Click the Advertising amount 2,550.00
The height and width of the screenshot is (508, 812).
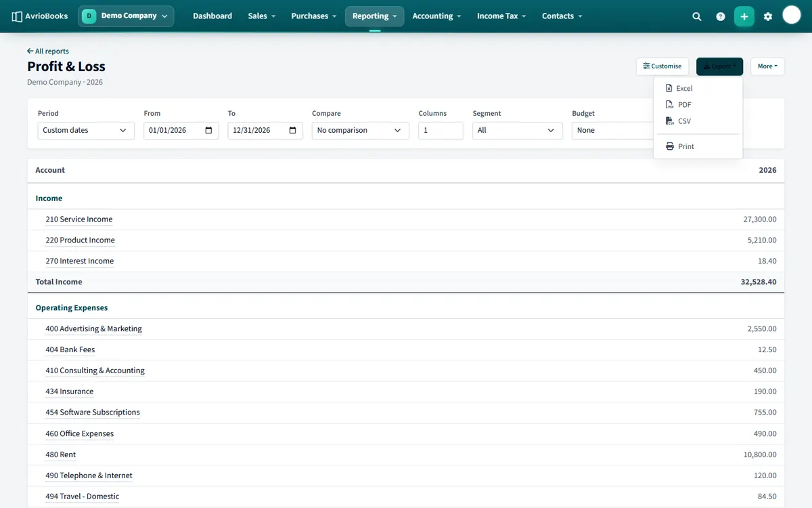762,329
